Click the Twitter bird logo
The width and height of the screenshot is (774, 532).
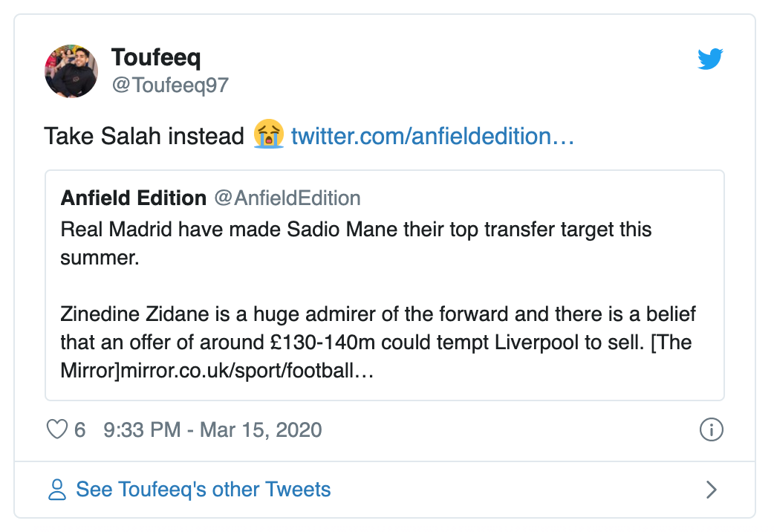tap(711, 59)
